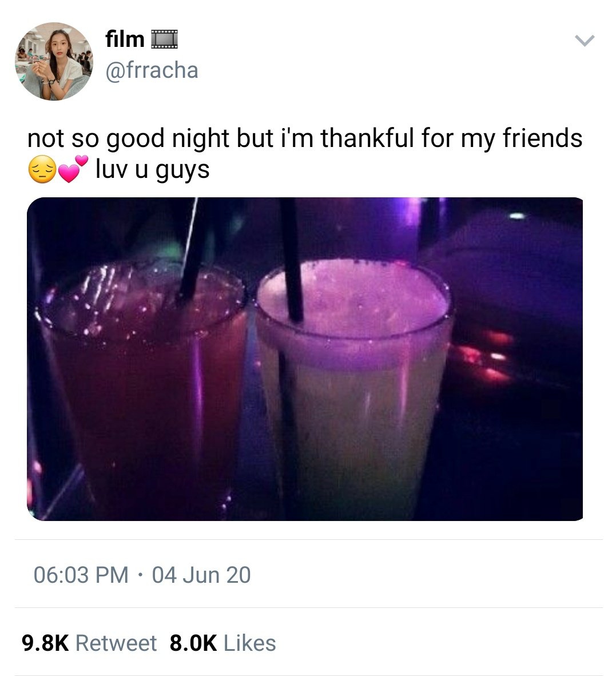Click the 06:03 PM timestamp
This screenshot has height=676, width=616.
(81, 575)
